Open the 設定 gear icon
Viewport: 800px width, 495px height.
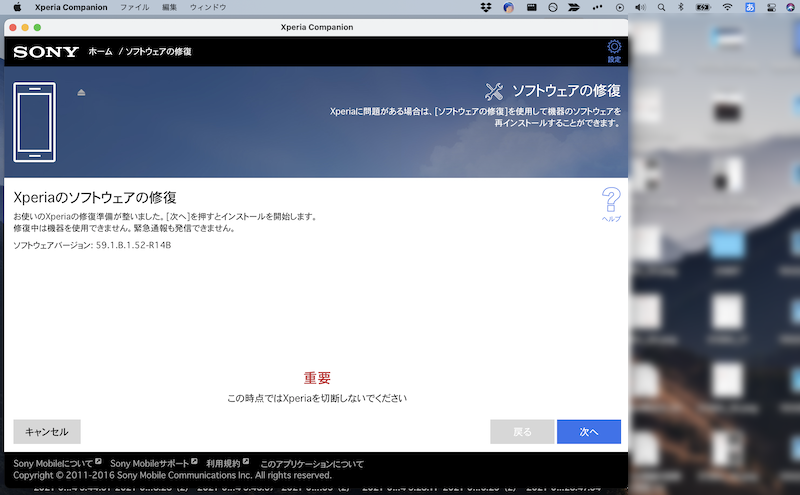614,49
